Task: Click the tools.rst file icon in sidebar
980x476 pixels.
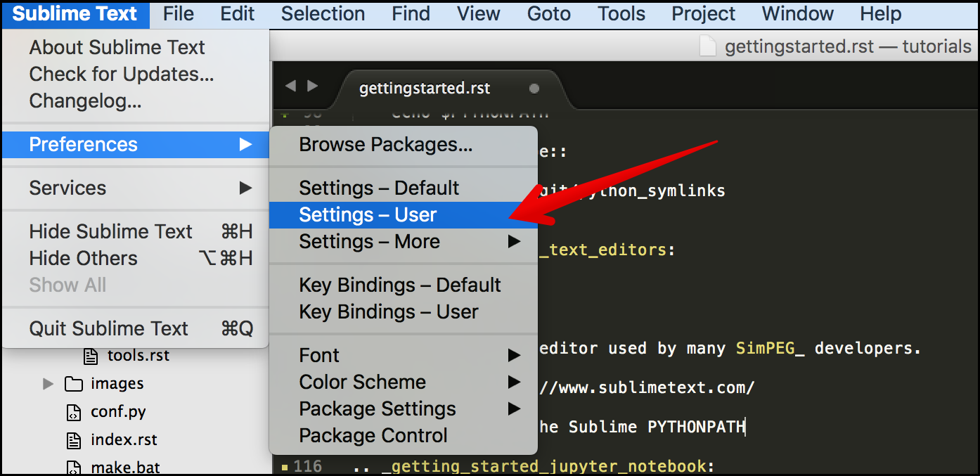Action: point(91,356)
